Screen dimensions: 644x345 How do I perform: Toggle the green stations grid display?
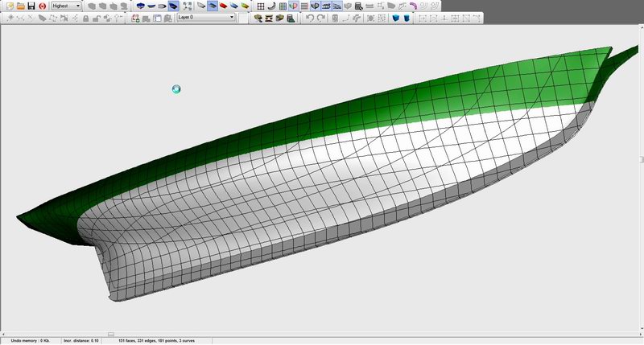coord(283,6)
